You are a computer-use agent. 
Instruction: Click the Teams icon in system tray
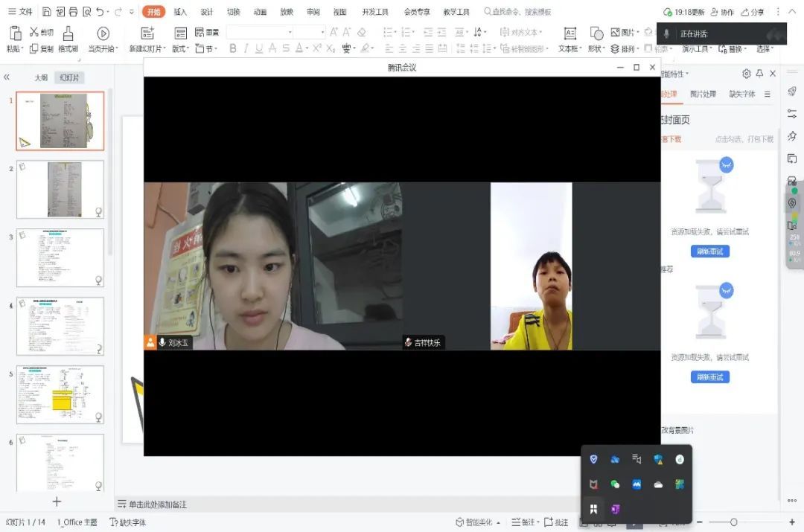tap(616, 509)
